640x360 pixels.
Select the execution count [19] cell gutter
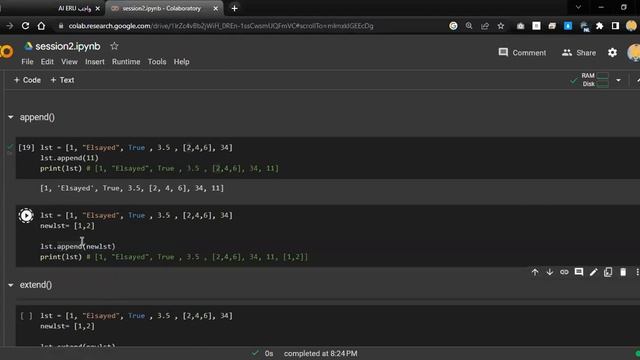click(x=26, y=148)
